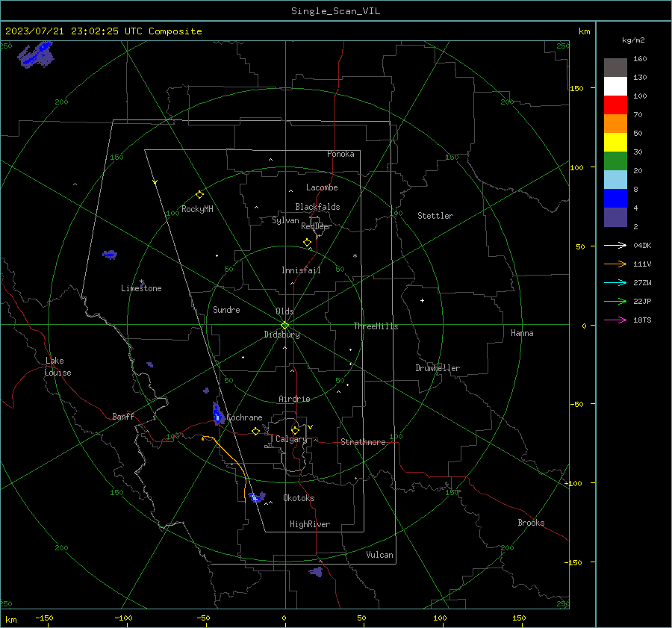The image size is (672, 628).
Task: Click the Limestone label
Action: point(141,288)
